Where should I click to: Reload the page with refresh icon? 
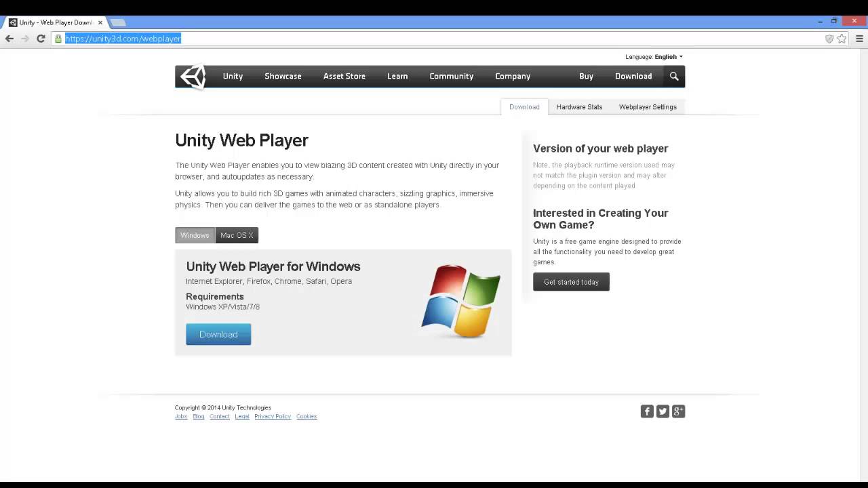pos(41,39)
